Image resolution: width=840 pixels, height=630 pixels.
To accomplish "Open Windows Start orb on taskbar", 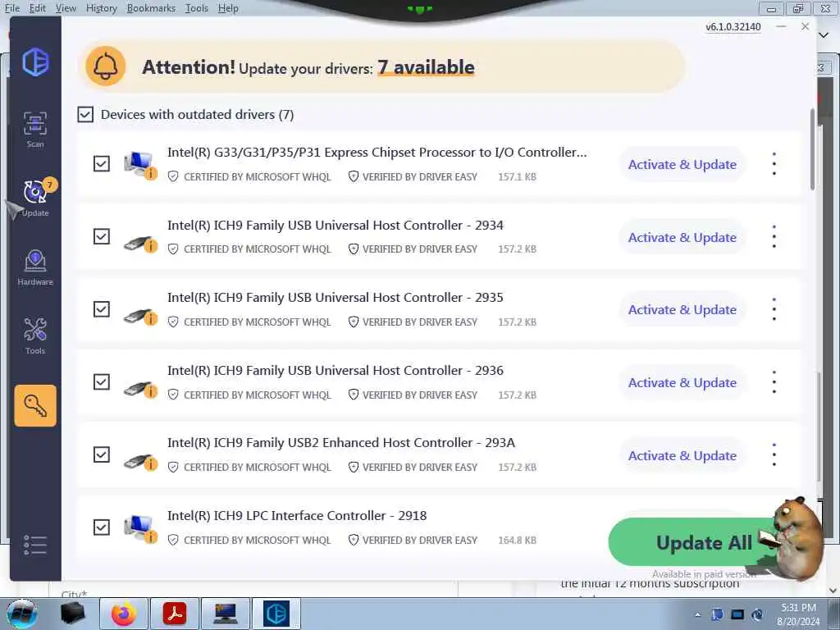I will [21, 614].
